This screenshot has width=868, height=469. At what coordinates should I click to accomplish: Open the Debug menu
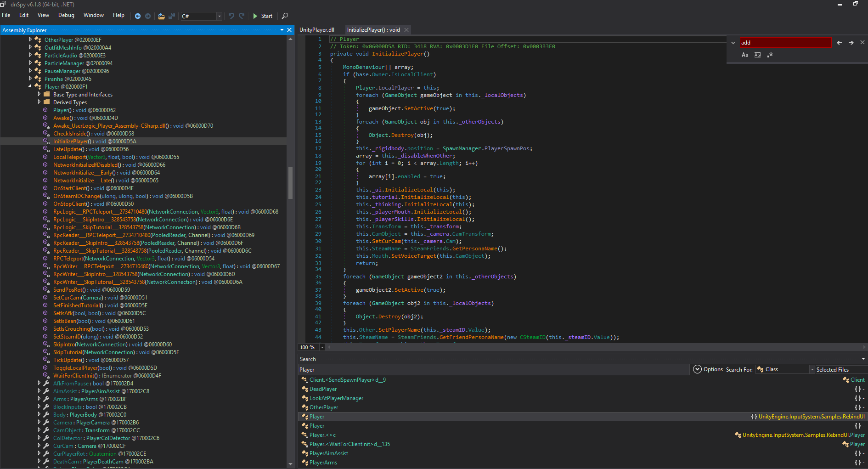pyautogui.click(x=66, y=15)
